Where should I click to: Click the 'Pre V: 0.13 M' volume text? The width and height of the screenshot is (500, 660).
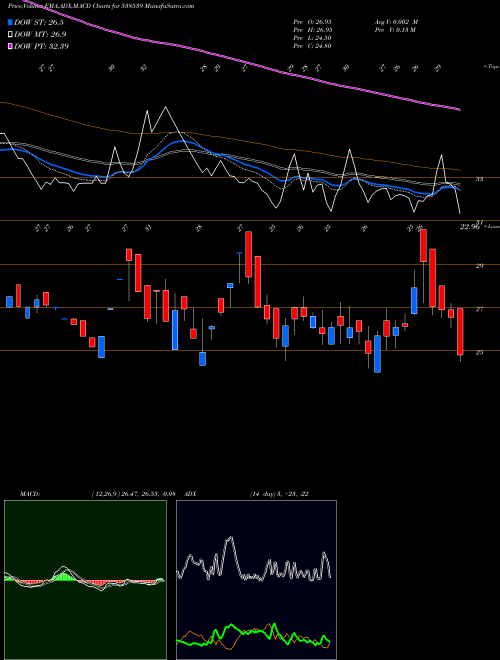397,30
